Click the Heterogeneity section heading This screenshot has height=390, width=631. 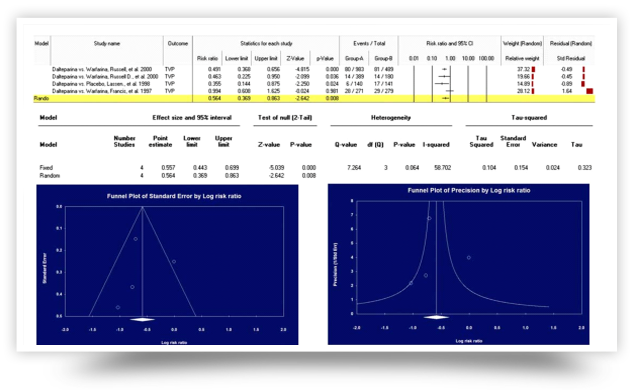click(x=391, y=118)
